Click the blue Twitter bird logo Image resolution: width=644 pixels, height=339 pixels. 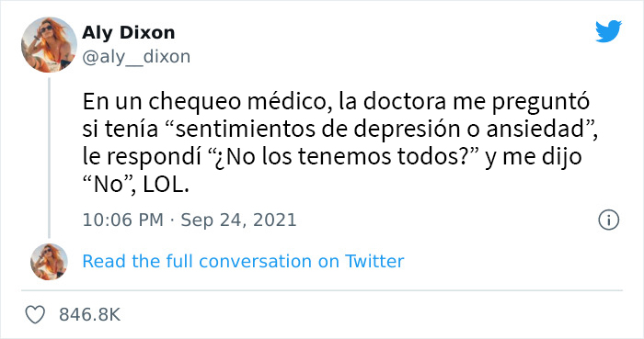pos(608,31)
